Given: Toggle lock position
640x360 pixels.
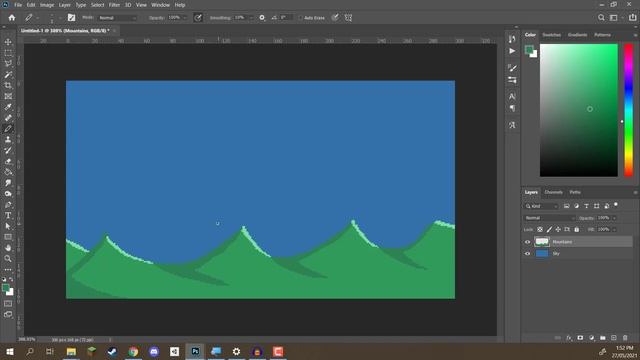Looking at the screenshot, I should pos(558,229).
